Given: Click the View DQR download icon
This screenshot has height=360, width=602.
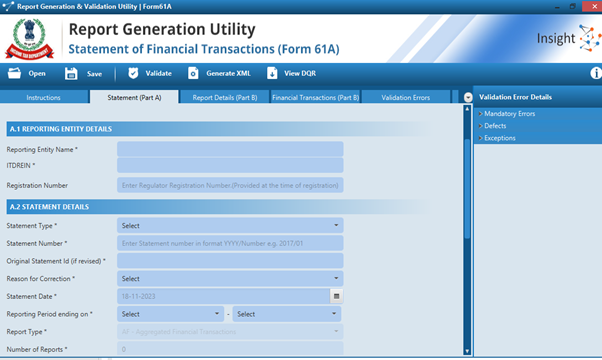Looking at the screenshot, I should point(272,73).
